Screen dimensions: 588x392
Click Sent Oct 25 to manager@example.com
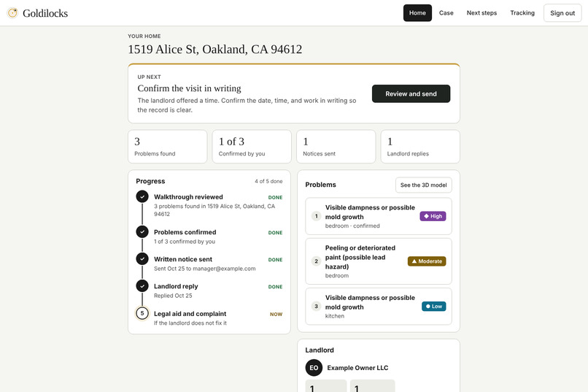click(205, 269)
